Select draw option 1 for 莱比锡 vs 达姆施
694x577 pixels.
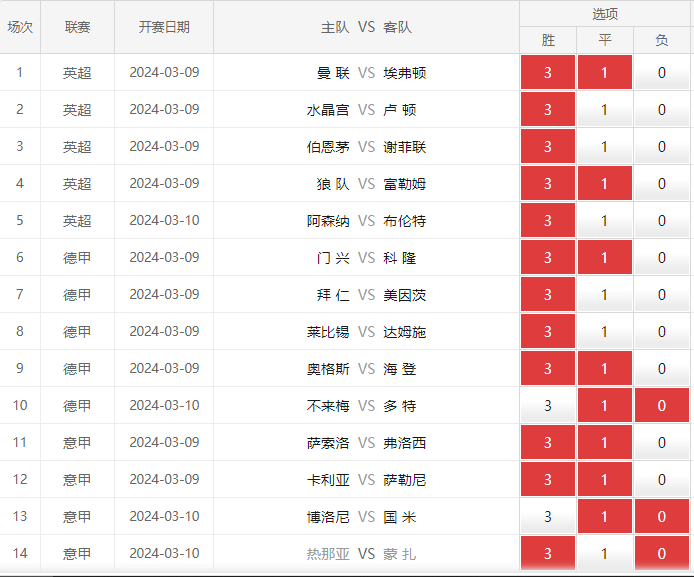[x=605, y=331]
